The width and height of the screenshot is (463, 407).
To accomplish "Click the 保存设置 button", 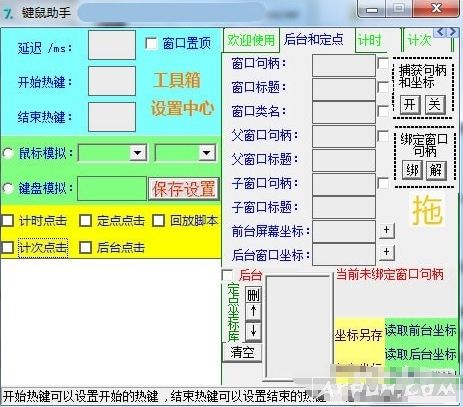I will (184, 189).
